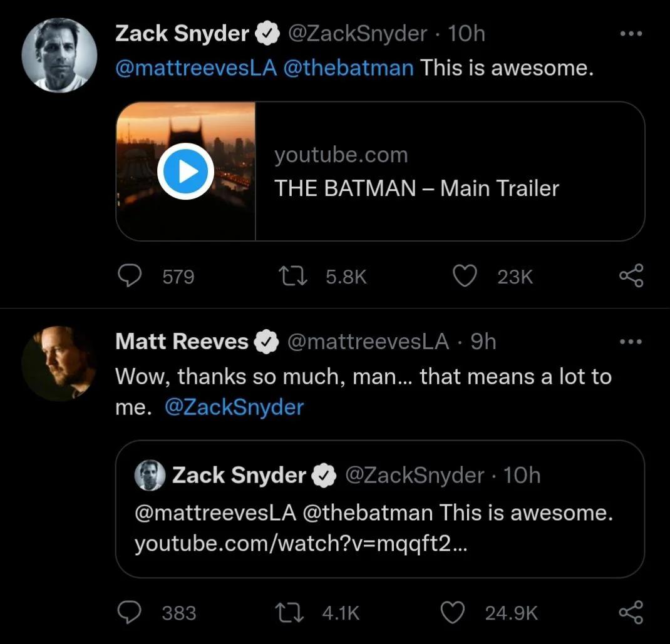Reply to Matt Reeves' tweet
The width and height of the screenshot is (670, 644).
[x=130, y=613]
